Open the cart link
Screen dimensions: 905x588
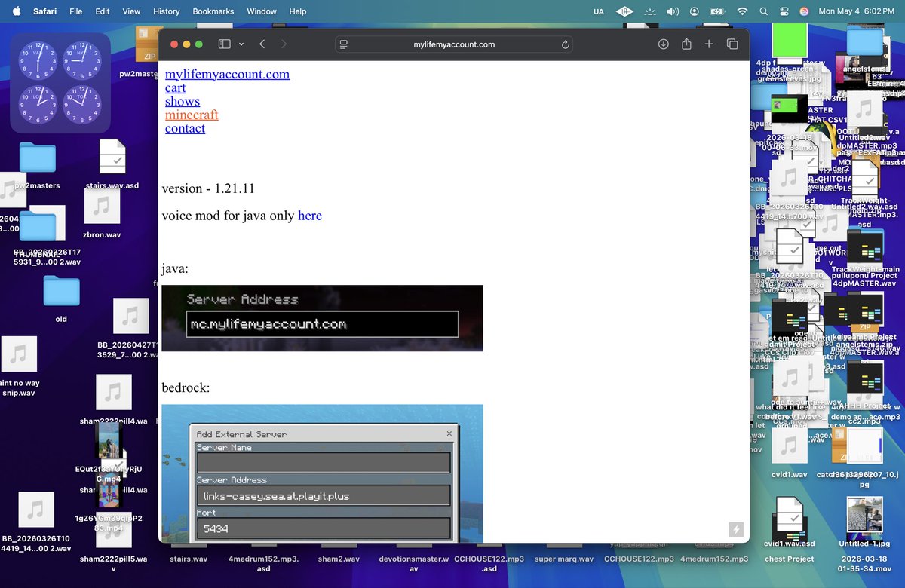175,87
